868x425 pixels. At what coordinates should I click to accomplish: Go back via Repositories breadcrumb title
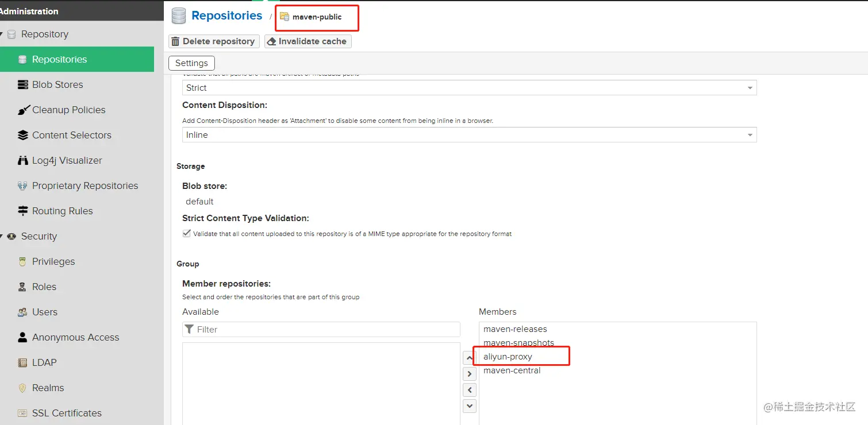pos(227,16)
